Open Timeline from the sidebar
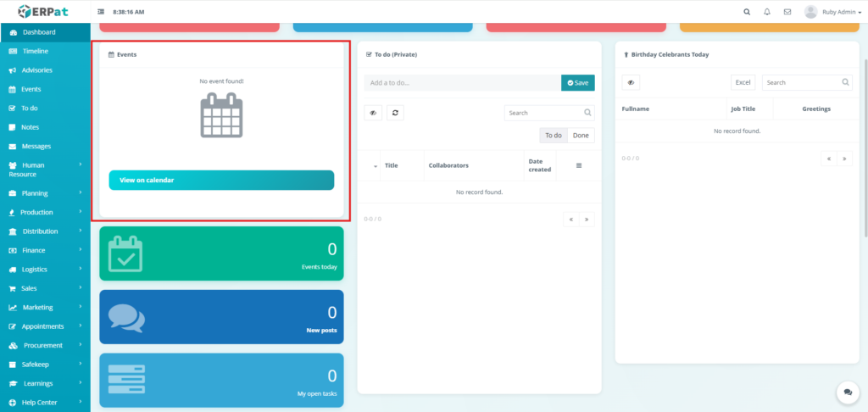Image resolution: width=868 pixels, height=412 pixels. click(x=35, y=51)
